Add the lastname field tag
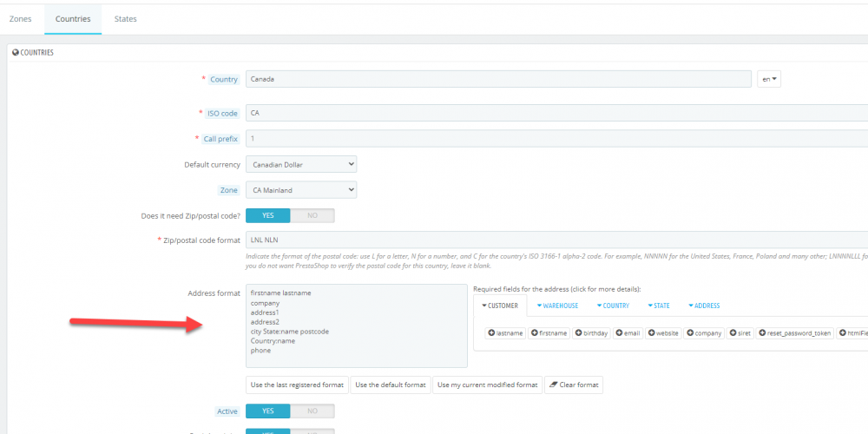The height and width of the screenshot is (434, 868). pos(505,333)
